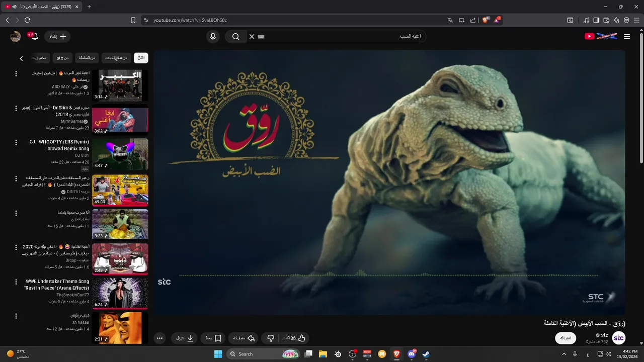The image size is (644, 362).
Task: Open YouTube notifications bell
Action: pos(34,37)
